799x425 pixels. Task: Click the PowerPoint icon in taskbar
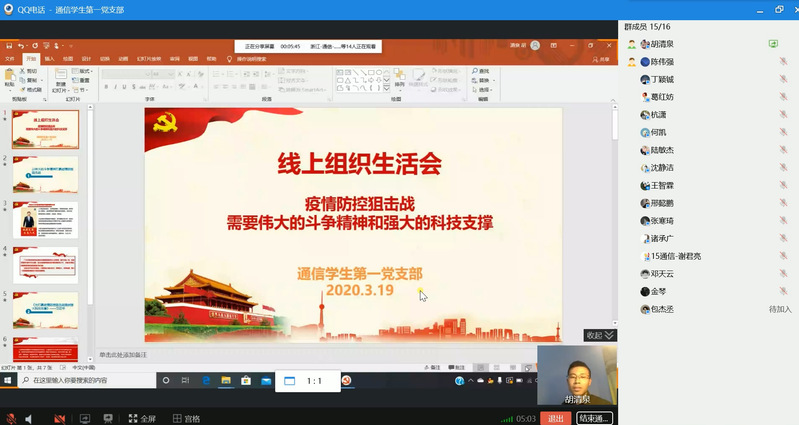[347, 381]
